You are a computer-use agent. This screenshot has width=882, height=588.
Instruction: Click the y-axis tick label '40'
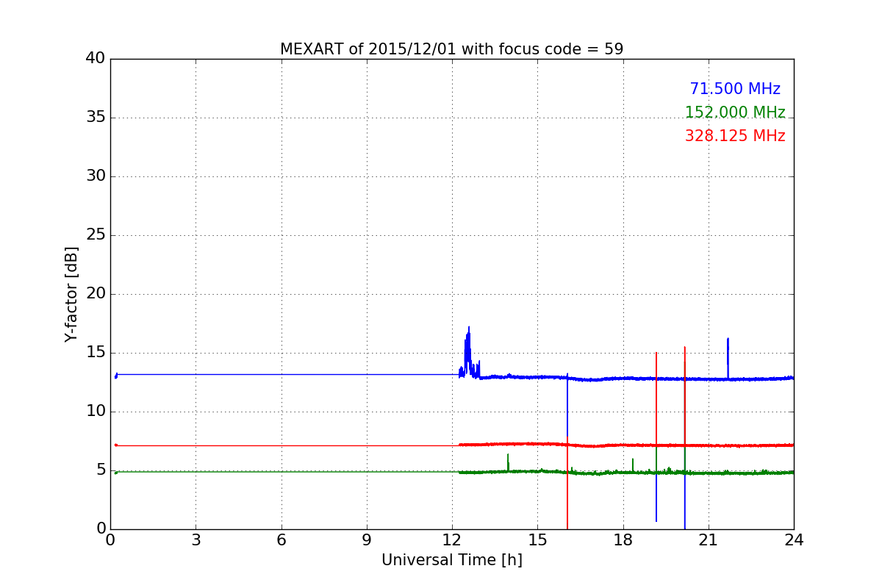[x=96, y=59]
